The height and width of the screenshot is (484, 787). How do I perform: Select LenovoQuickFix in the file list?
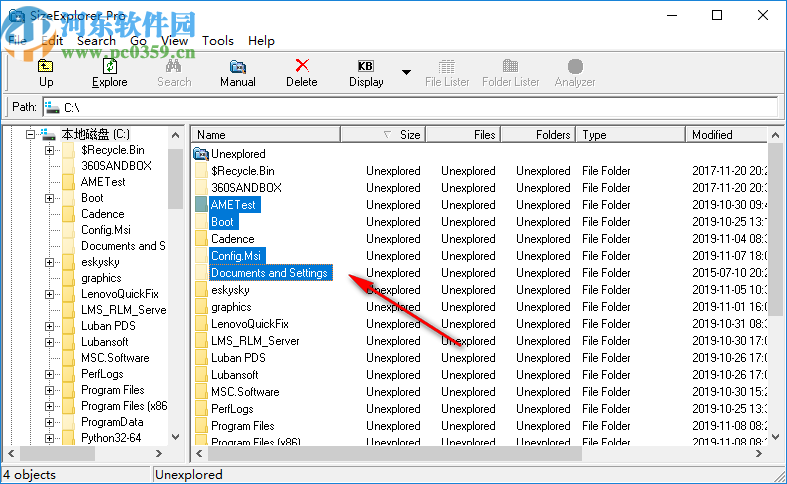point(249,324)
